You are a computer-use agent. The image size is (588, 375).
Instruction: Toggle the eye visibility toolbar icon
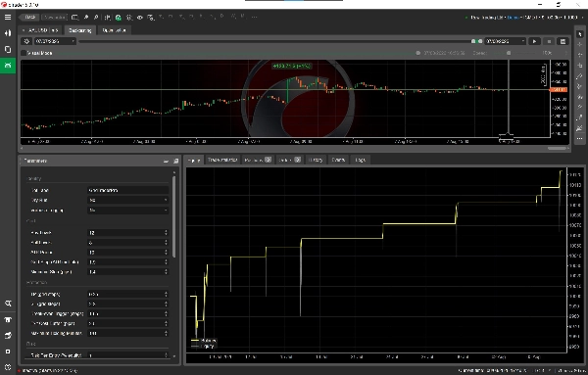point(140,18)
